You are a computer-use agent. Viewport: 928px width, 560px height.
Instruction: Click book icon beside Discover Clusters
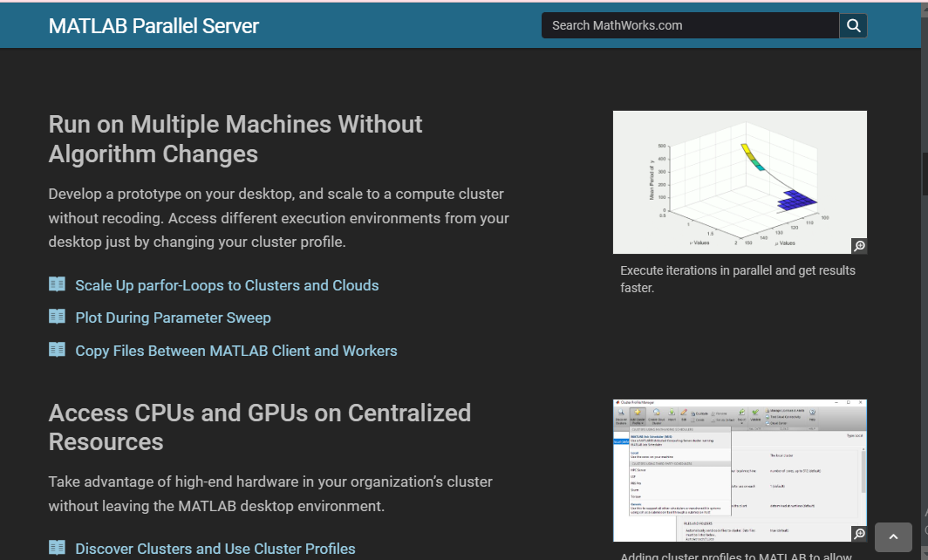tap(57, 548)
